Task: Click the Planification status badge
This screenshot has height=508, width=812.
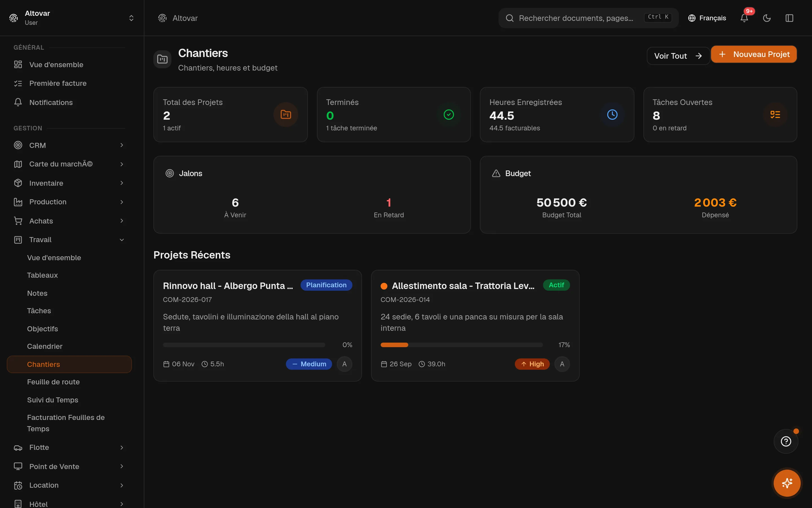Action: click(326, 285)
